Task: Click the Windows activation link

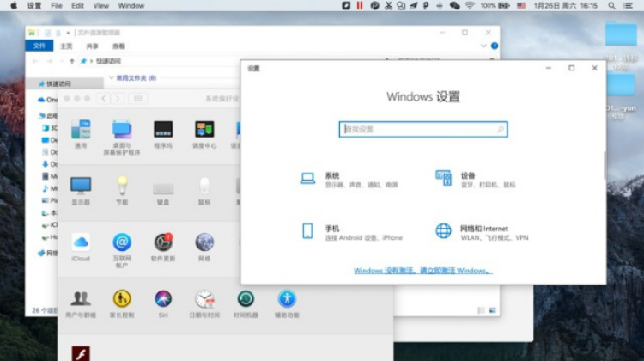Action: (x=422, y=271)
